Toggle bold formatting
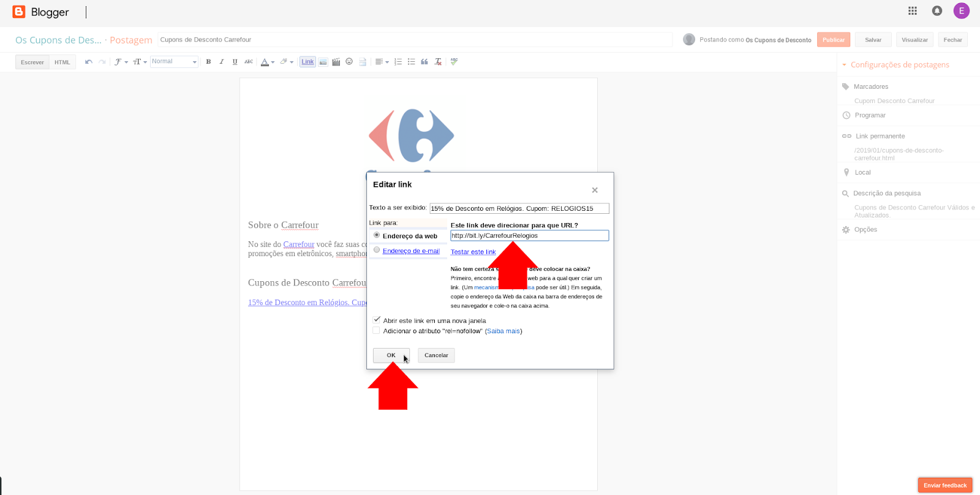Screen dimensions: 980x495 (x=208, y=62)
